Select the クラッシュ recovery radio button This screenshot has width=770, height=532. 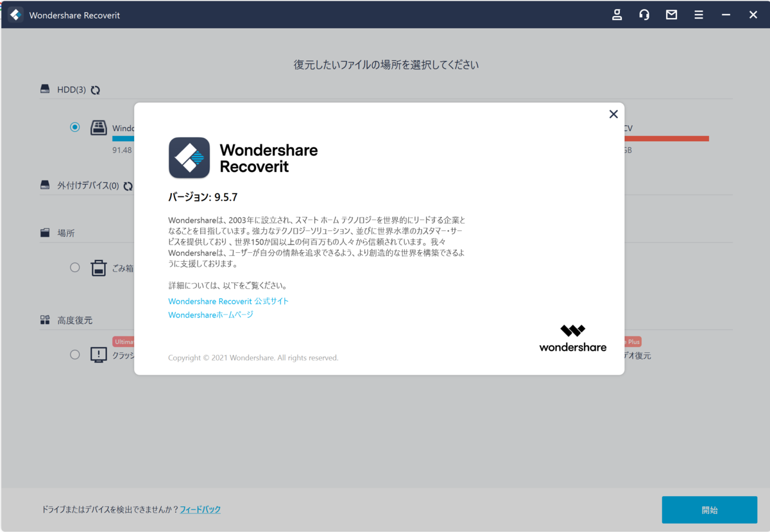[75, 354]
